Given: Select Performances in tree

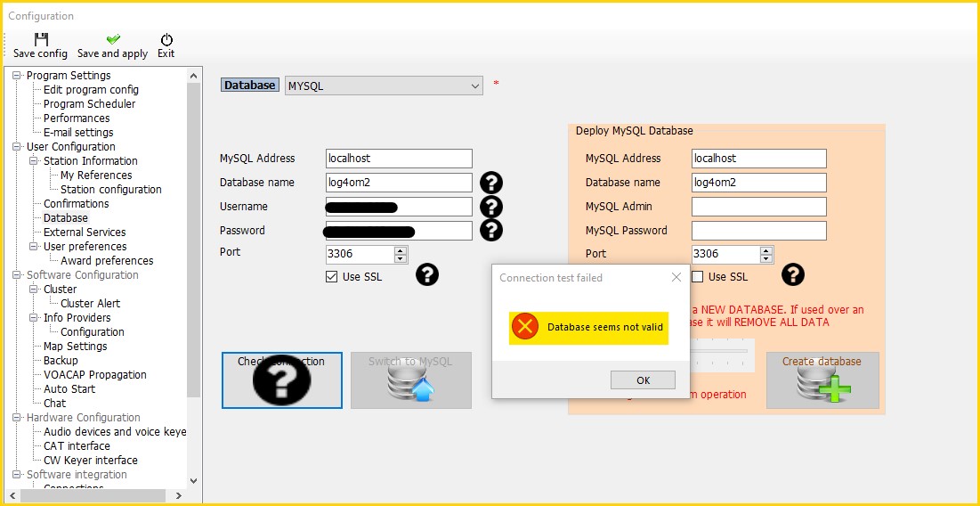Looking at the screenshot, I should point(77,118).
